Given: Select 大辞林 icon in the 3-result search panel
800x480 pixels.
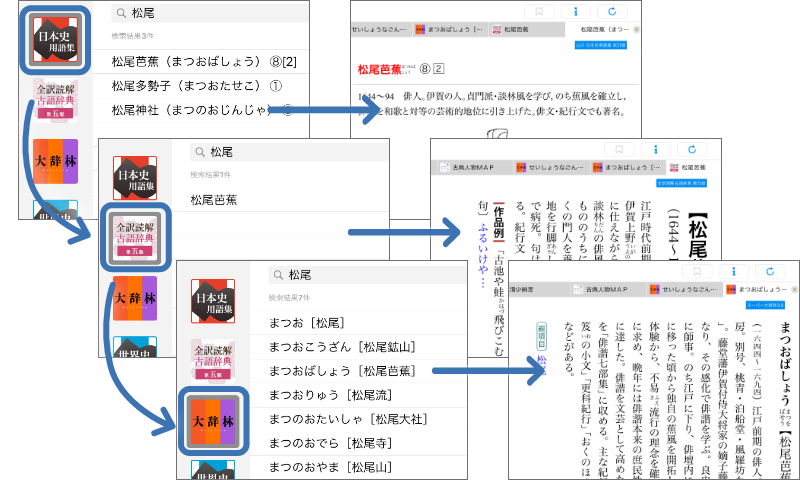Looking at the screenshot, I should [55, 161].
